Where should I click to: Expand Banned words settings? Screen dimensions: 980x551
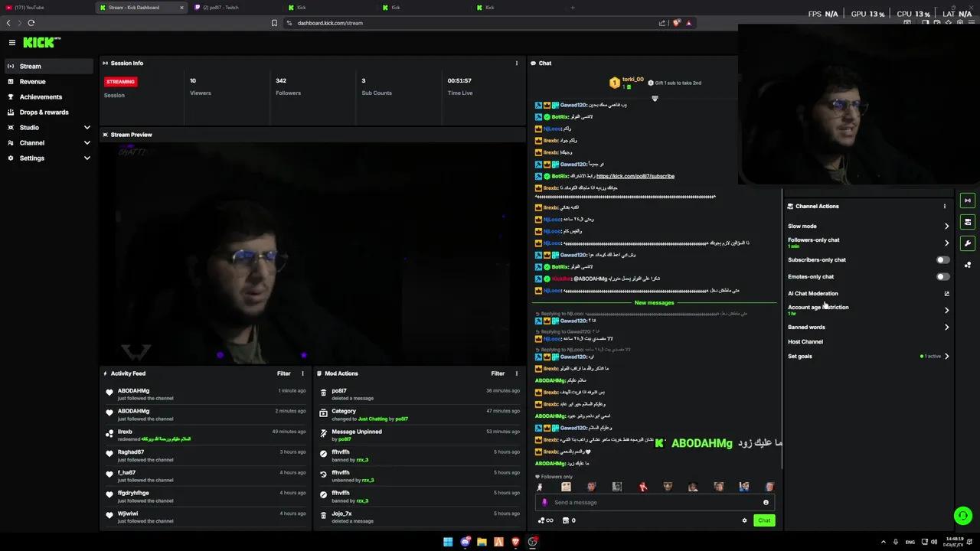(x=946, y=328)
